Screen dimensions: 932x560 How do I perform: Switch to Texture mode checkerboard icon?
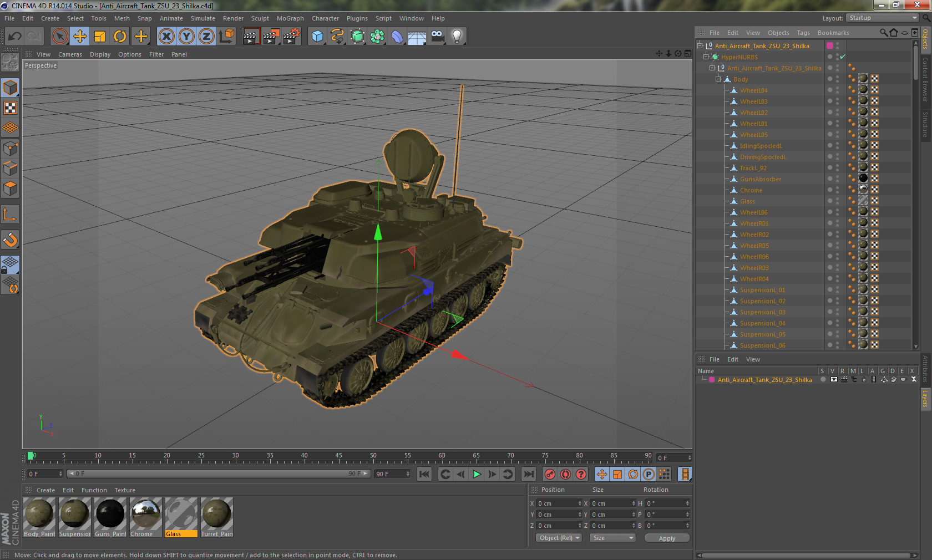(x=10, y=108)
